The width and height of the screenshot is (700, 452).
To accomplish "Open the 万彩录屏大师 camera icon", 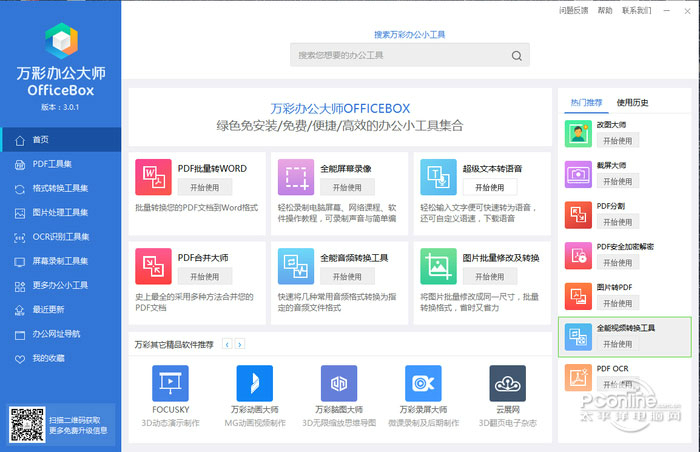I will click(x=423, y=383).
